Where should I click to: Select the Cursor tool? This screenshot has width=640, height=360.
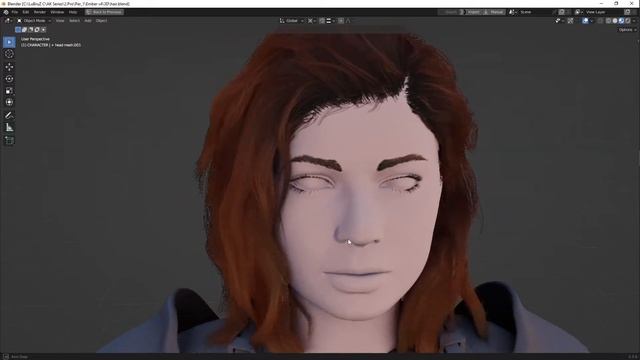point(9,54)
